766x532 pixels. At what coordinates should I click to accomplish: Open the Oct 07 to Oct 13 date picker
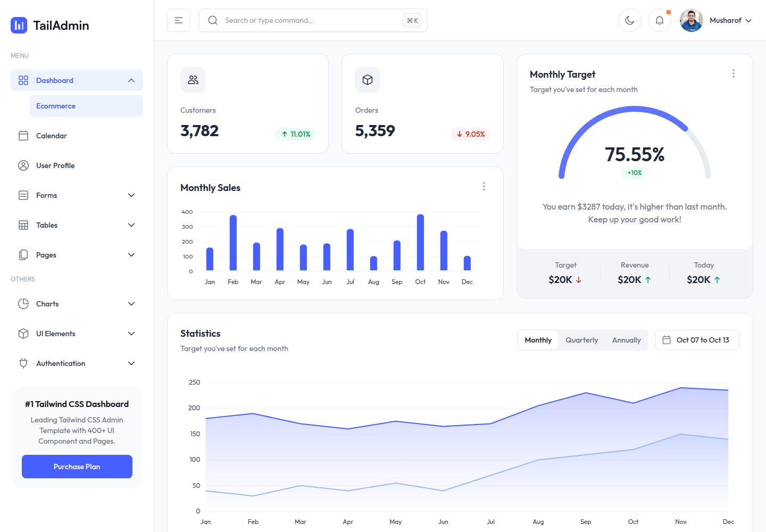[x=697, y=340]
